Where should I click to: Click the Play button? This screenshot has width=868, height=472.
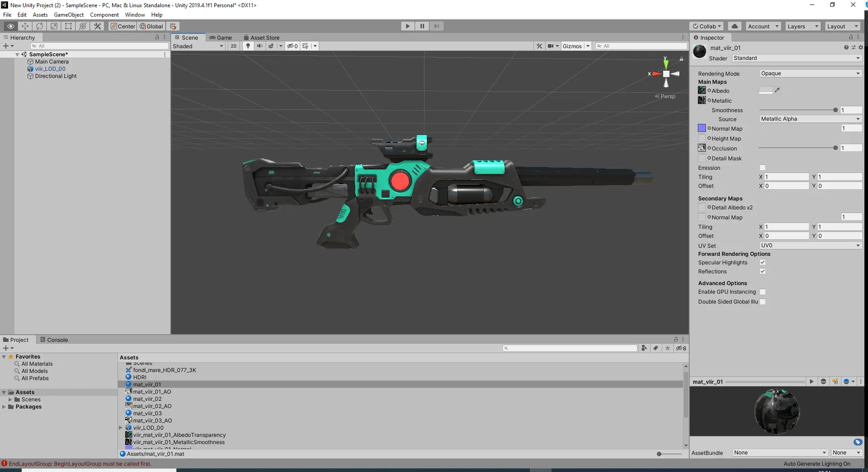[x=407, y=26]
